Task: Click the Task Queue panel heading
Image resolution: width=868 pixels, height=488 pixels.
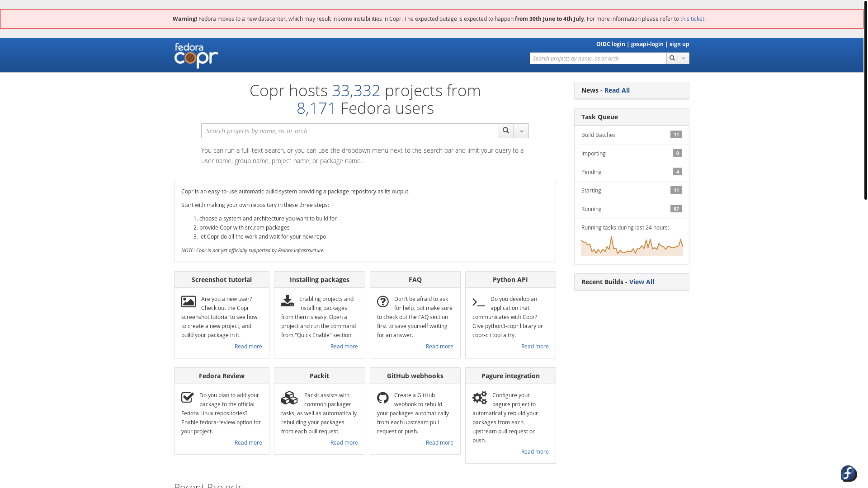Action: click(x=632, y=117)
